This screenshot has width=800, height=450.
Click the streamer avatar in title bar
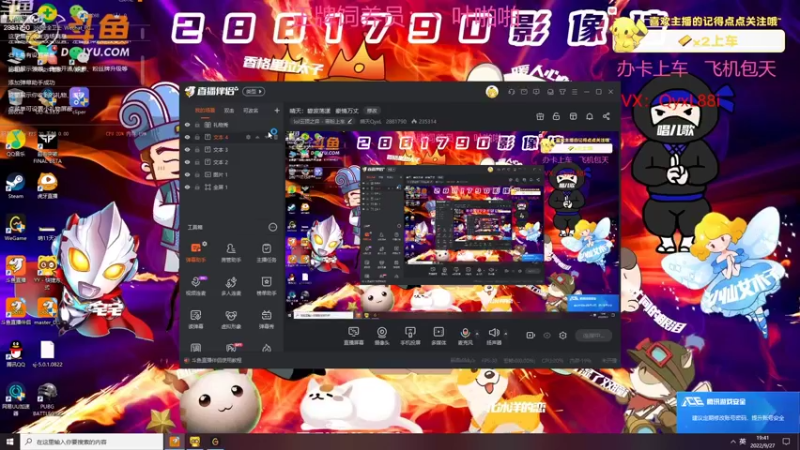[x=492, y=92]
